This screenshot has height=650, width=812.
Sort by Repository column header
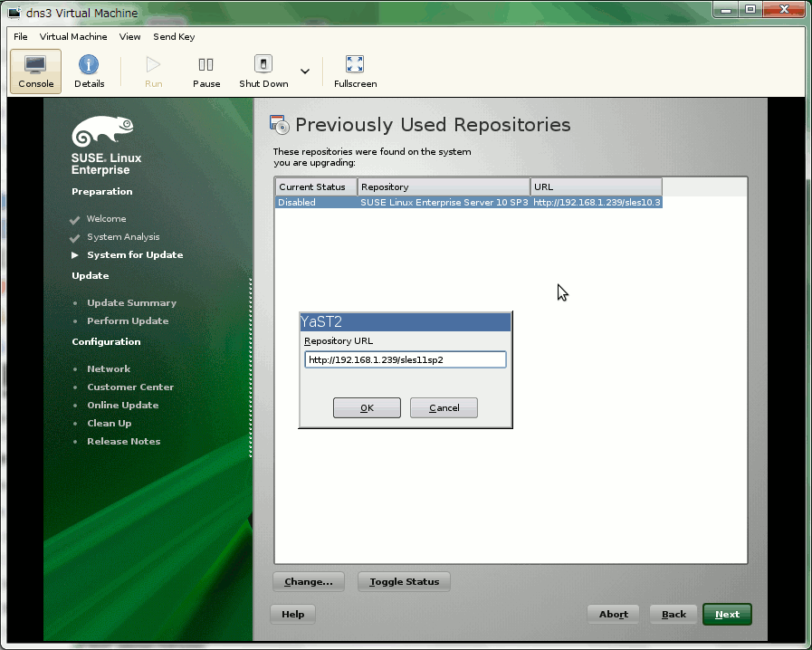point(444,187)
